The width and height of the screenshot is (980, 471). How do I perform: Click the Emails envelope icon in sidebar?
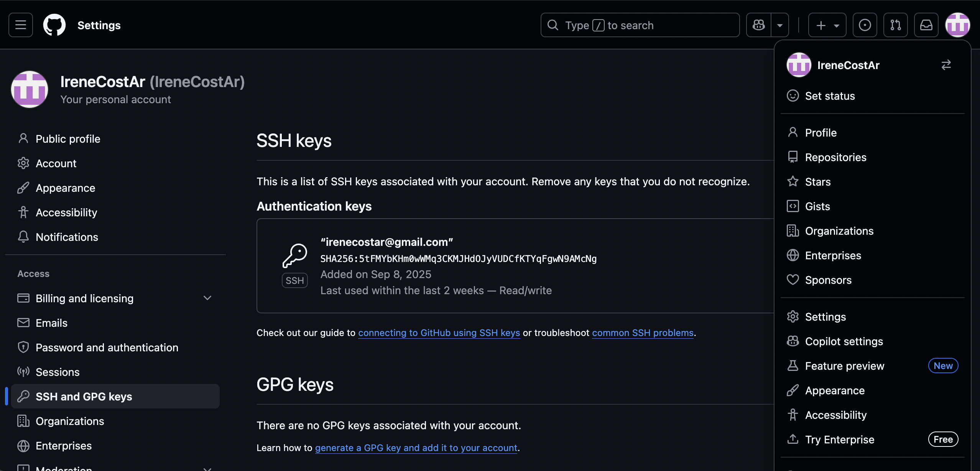[23, 323]
